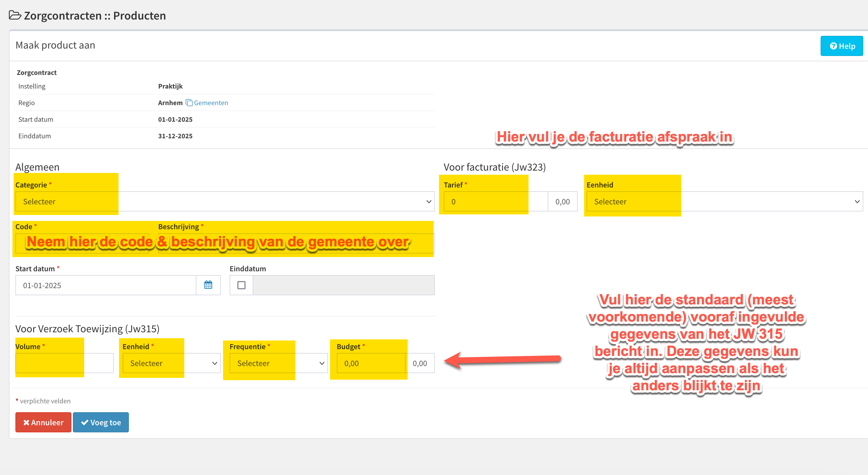Click the copy icon next to Gemeenten
This screenshot has height=475, width=868.
pos(189,103)
